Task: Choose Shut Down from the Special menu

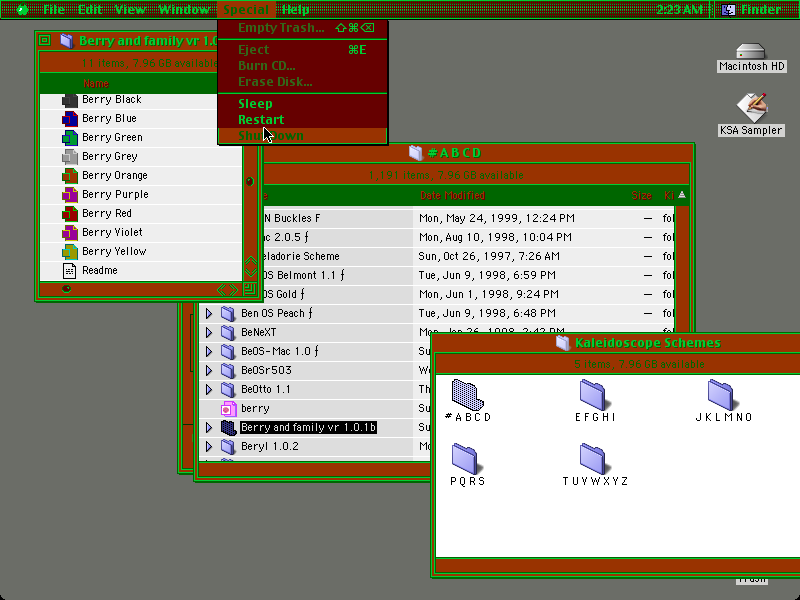Action: click(x=303, y=136)
